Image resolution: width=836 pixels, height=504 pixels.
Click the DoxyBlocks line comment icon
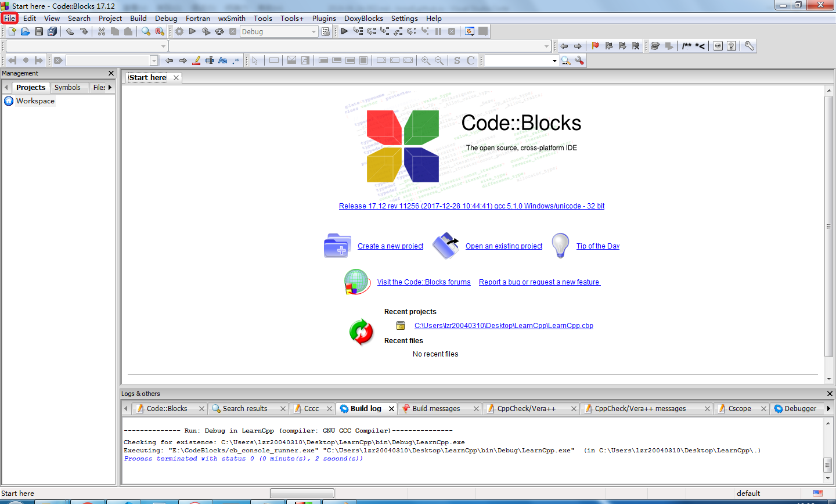coord(700,45)
